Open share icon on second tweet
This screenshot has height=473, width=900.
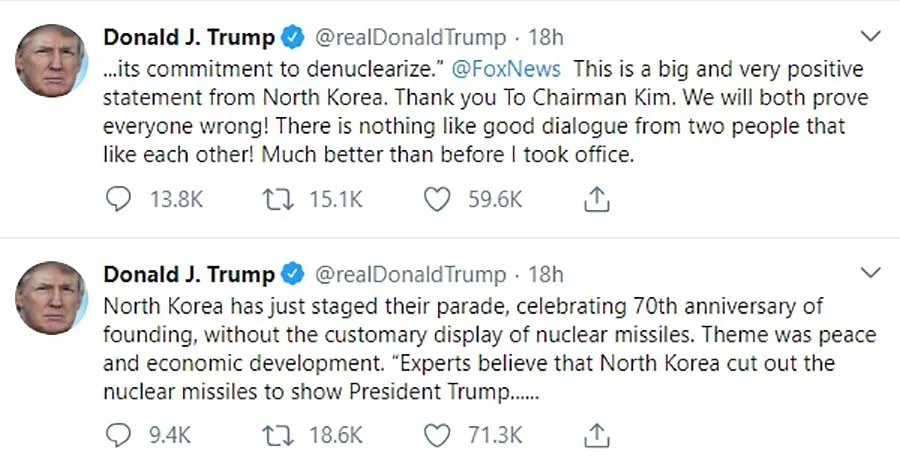596,435
